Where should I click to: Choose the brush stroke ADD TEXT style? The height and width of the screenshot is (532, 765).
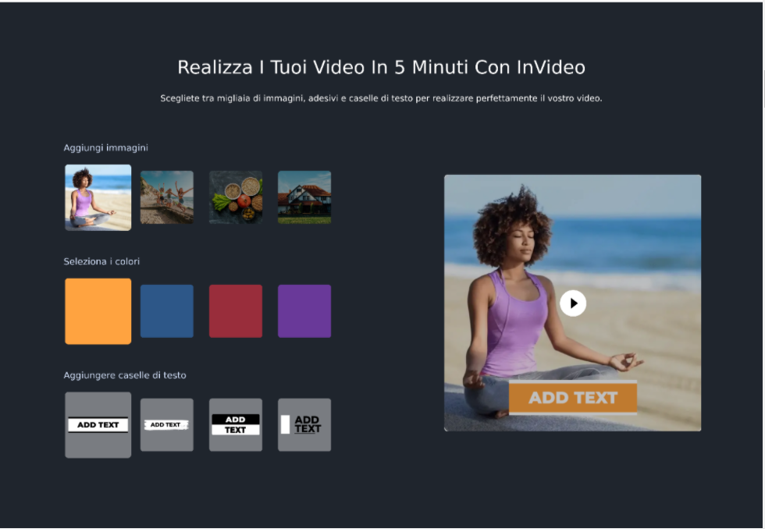[x=166, y=425]
